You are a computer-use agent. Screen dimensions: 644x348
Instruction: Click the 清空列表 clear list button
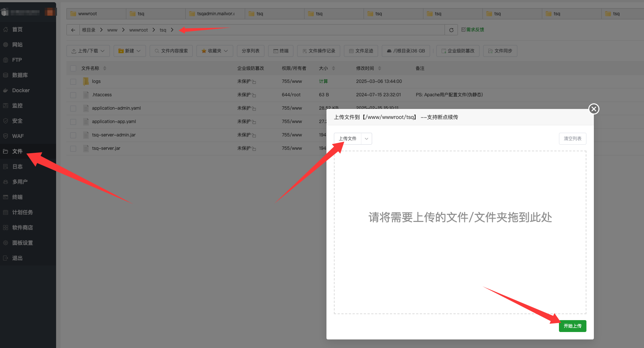pos(572,139)
